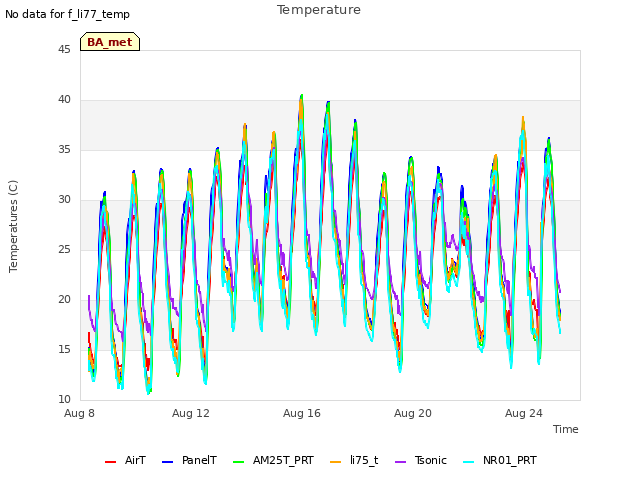
Task: Click the Temperatures (C) axis title
Action: click(x=13, y=226)
